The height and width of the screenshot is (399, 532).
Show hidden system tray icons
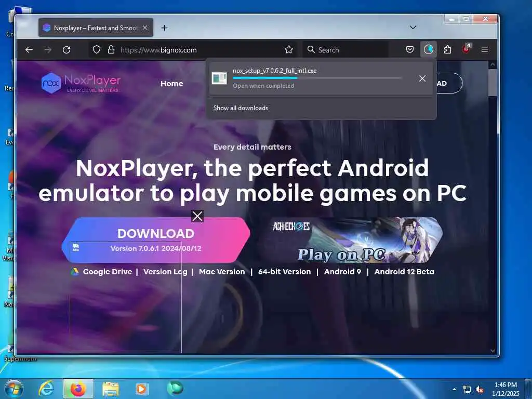[x=454, y=389]
